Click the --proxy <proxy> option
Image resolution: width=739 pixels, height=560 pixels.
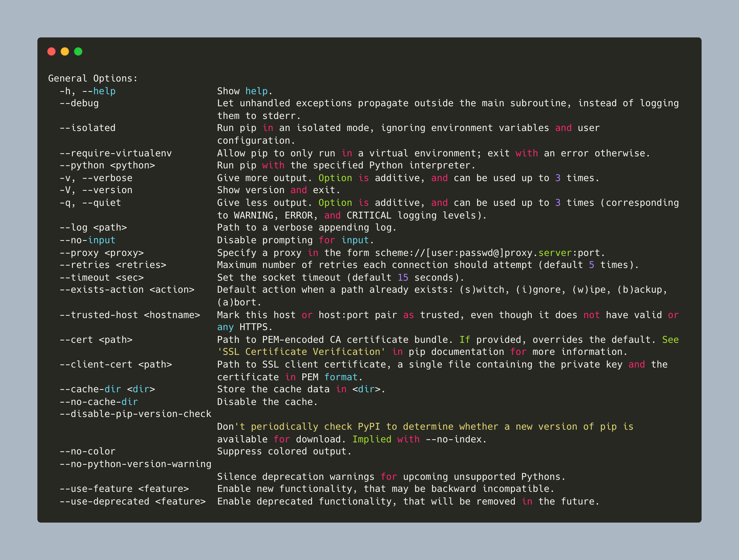102,253
